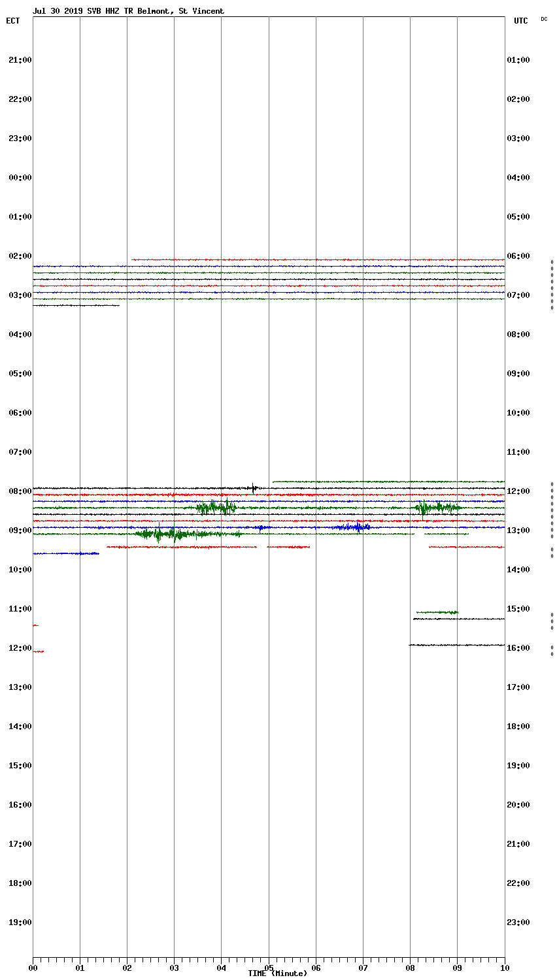Viewport: 557px width, 980px height.
Task: Click the small DC label at top right
Action: 544,19
